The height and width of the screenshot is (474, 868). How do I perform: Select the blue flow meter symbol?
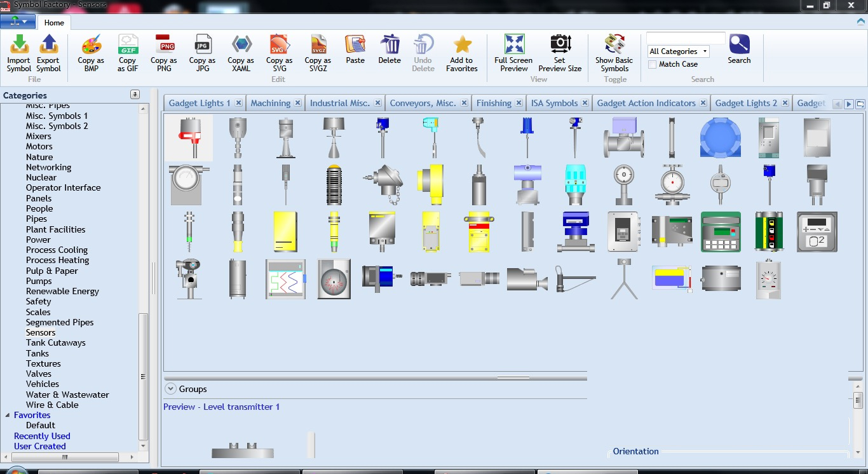point(575,232)
